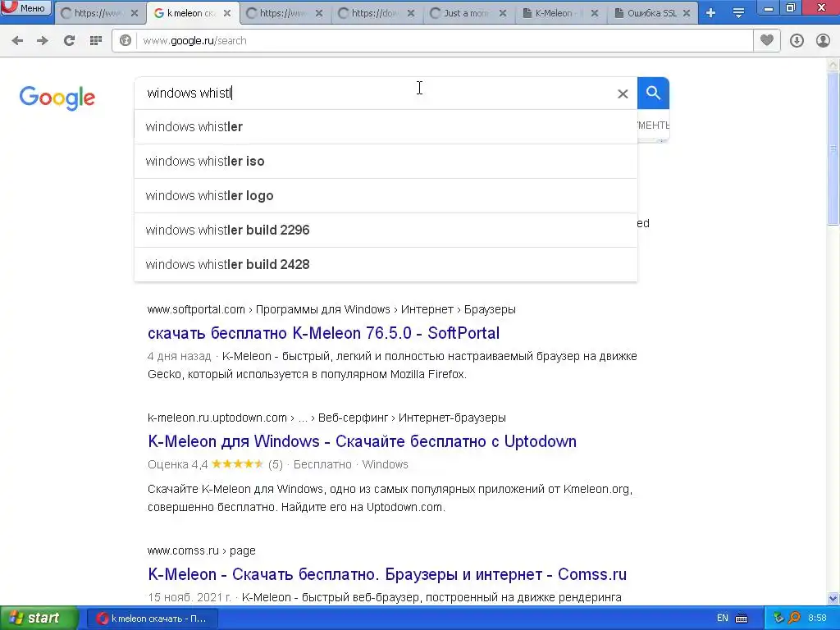Clear the search query with X
The height and width of the screenshot is (630, 840).
point(623,94)
